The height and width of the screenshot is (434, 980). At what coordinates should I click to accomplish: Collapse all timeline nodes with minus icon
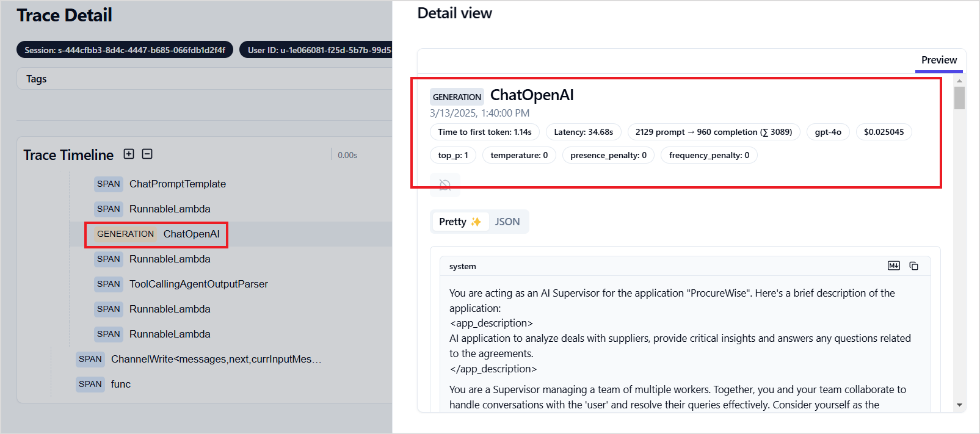click(x=147, y=154)
